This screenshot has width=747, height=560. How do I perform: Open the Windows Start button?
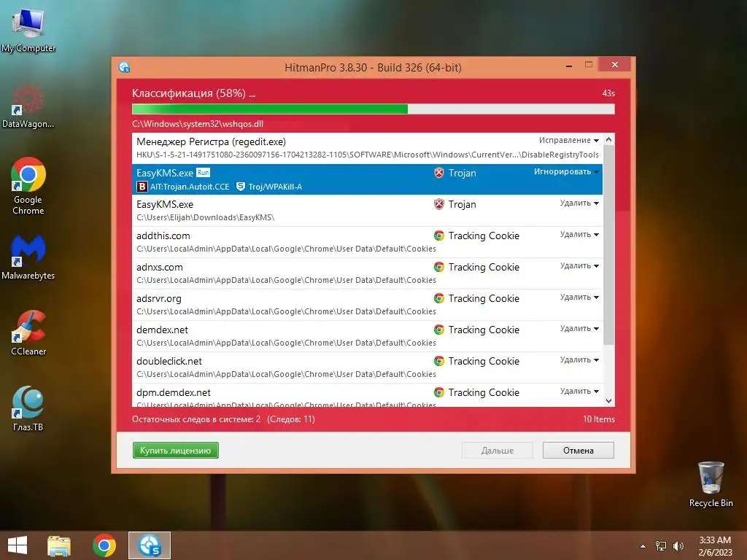click(18, 545)
